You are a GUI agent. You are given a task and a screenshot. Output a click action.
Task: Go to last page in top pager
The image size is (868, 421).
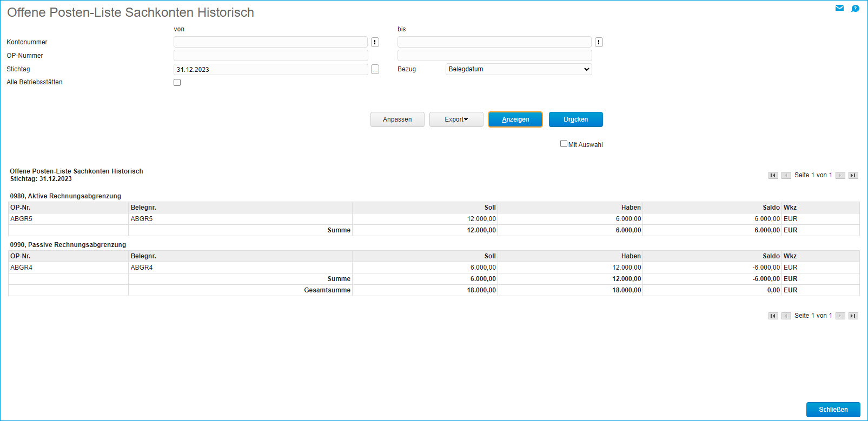coord(853,175)
